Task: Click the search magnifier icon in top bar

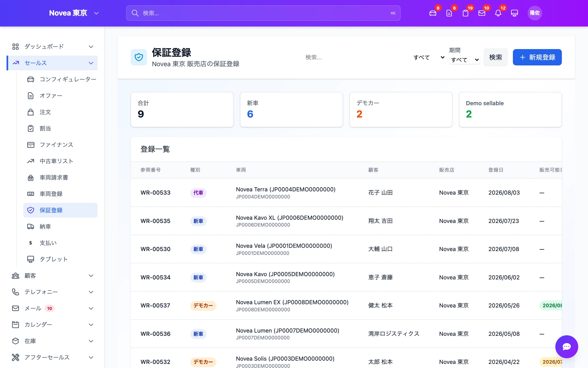Action: coord(135,13)
